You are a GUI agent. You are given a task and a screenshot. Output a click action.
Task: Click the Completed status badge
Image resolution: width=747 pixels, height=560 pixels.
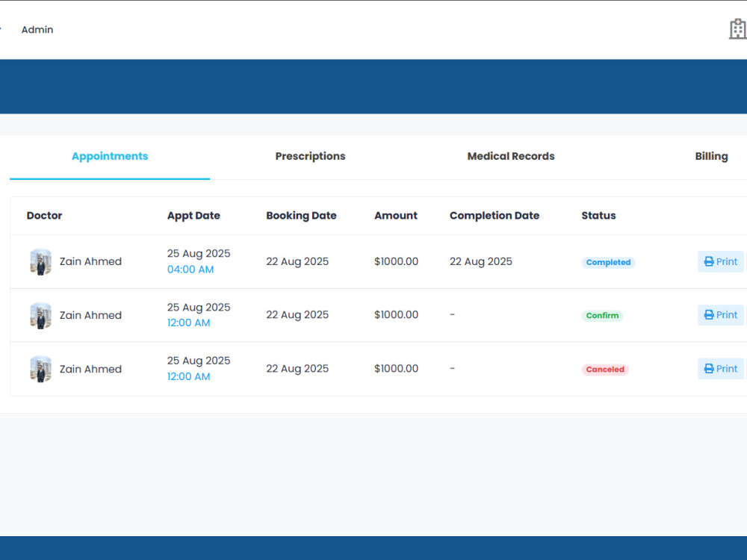[608, 262]
